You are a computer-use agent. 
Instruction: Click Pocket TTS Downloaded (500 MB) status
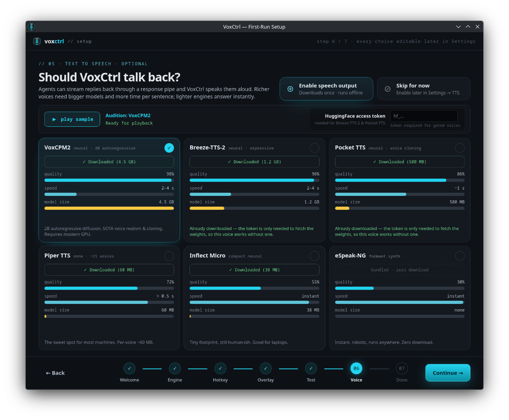(x=400, y=162)
